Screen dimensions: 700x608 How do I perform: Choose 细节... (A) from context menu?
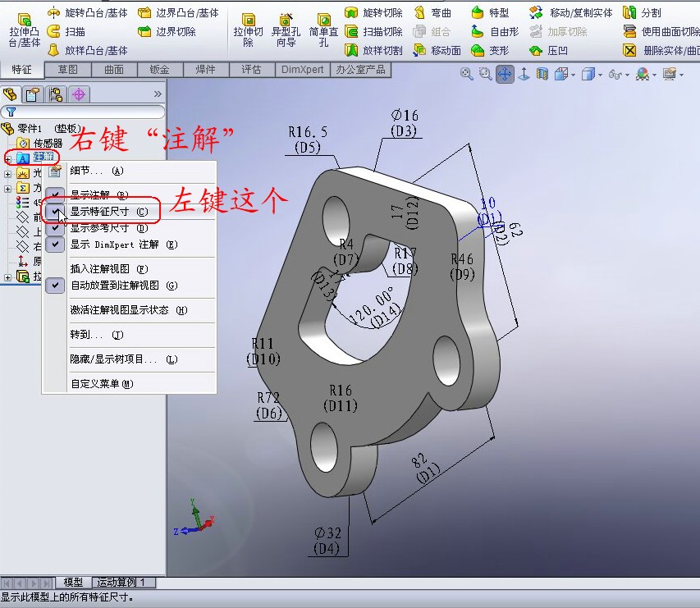coord(97,171)
